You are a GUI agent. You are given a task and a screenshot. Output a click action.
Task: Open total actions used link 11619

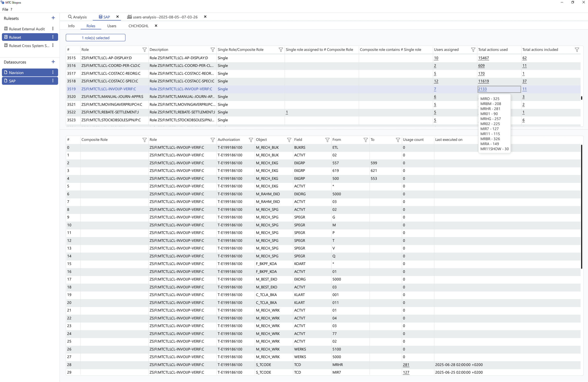(484, 81)
